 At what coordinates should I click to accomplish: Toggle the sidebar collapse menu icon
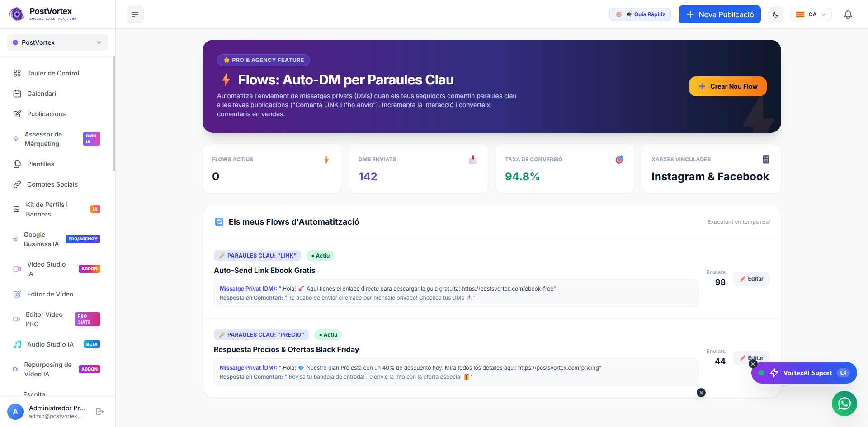135,14
